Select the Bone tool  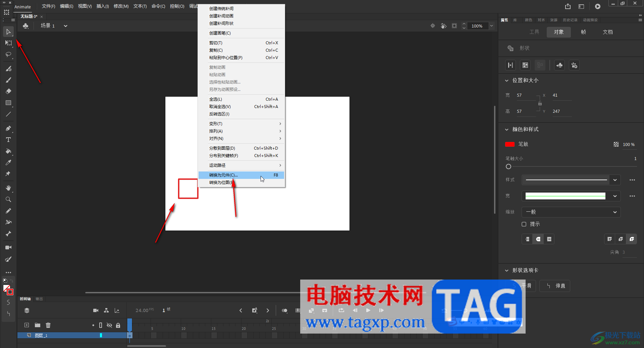click(8, 234)
